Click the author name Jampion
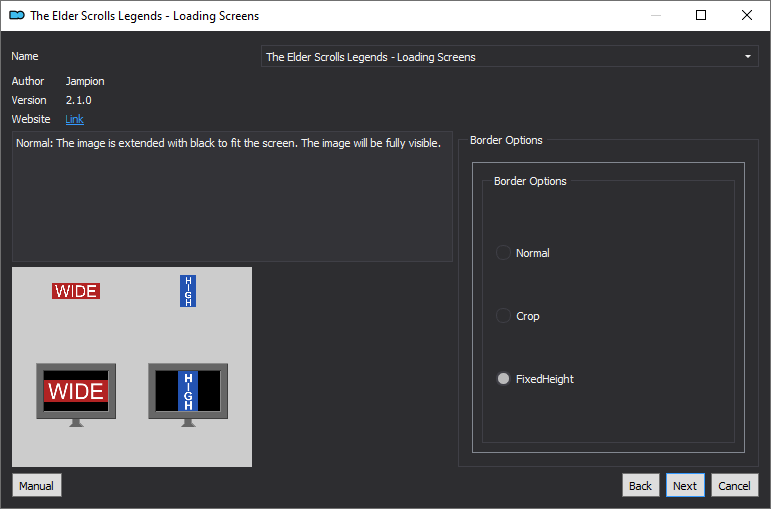Image resolution: width=771 pixels, height=509 pixels. pos(85,81)
